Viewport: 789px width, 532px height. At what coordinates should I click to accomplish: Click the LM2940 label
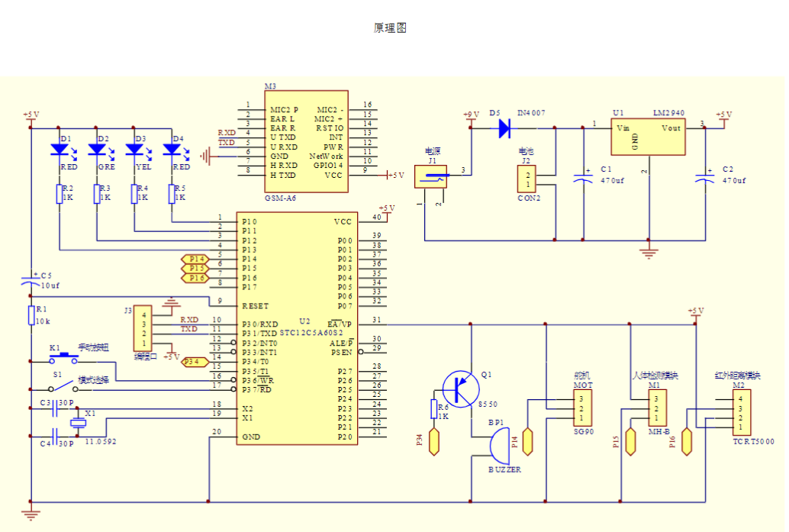pyautogui.click(x=668, y=113)
